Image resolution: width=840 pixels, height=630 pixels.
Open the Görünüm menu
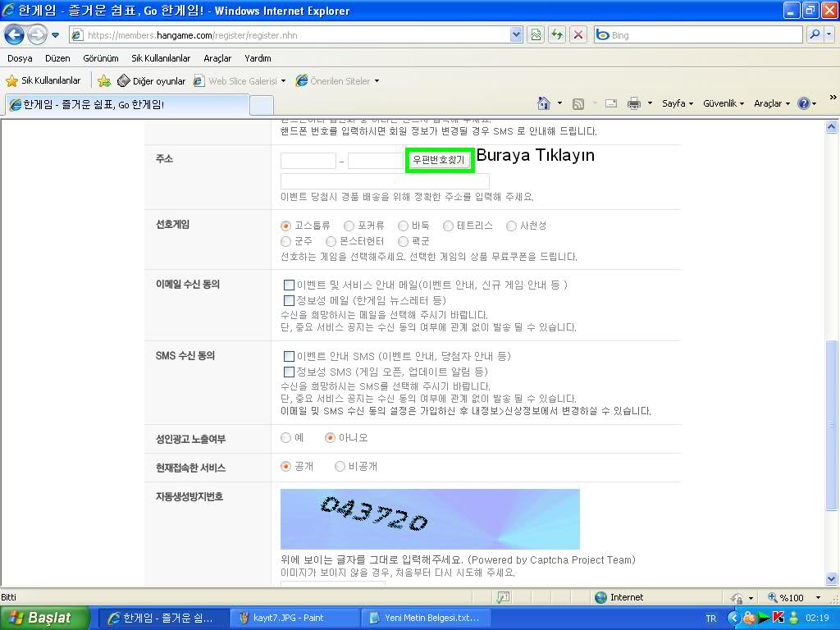pos(101,58)
